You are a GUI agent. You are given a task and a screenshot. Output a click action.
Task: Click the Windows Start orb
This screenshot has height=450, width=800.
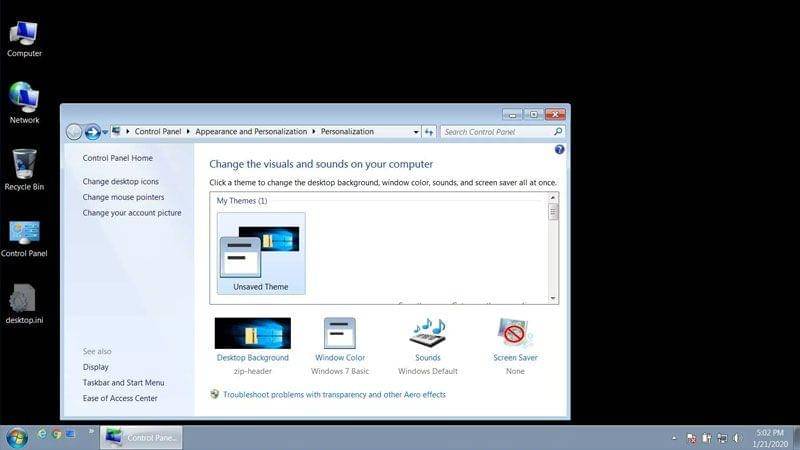pyautogui.click(x=17, y=437)
